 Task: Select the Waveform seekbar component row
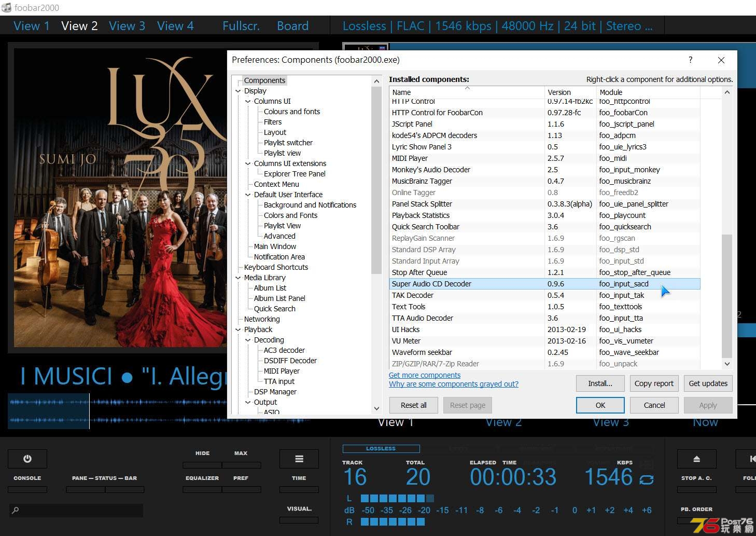pos(544,352)
